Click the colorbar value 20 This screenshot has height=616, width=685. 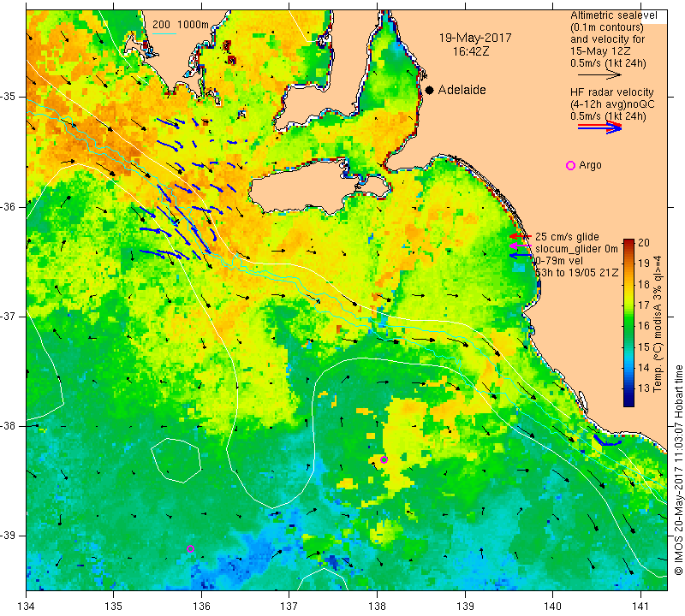point(644,243)
